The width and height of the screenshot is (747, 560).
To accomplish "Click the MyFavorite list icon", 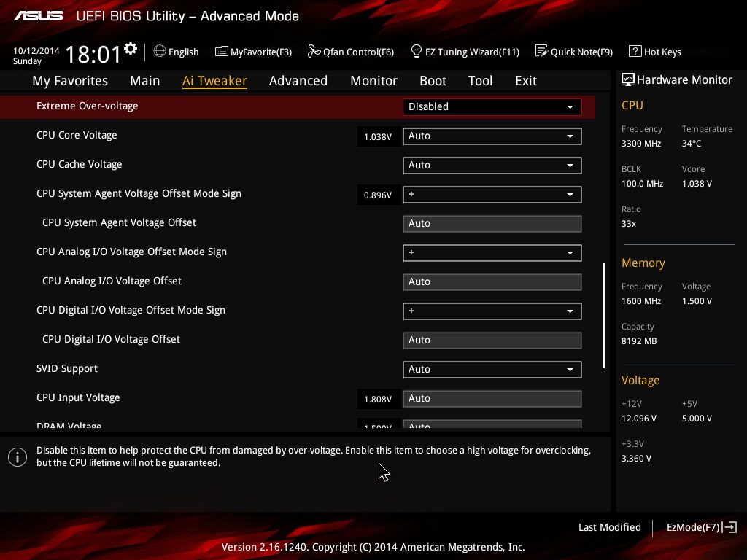I will 222,52.
